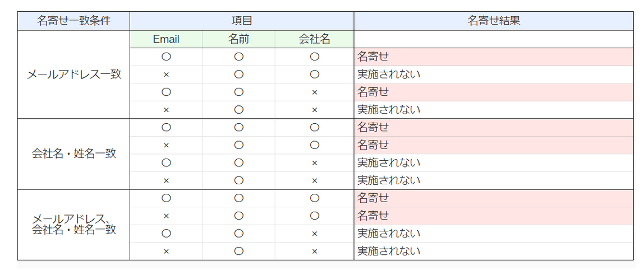Click the first pink 名寄せ result cell

coord(494,57)
